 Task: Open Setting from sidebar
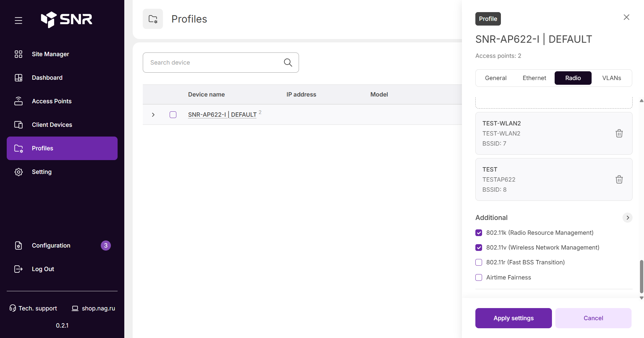tap(62, 172)
